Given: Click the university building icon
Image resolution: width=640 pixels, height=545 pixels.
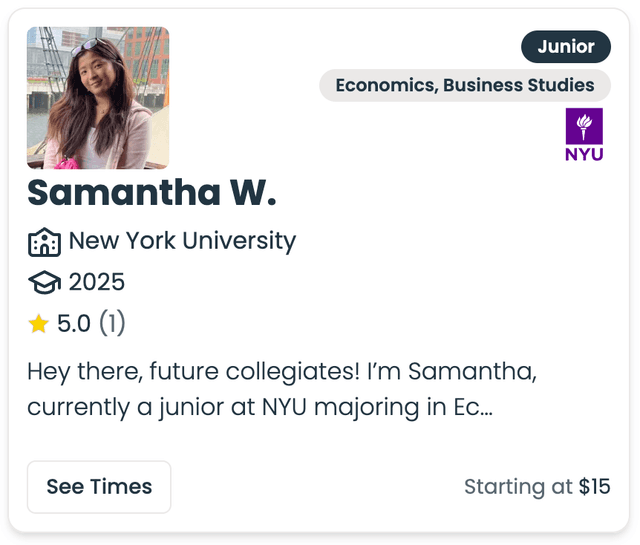Looking at the screenshot, I should pyautogui.click(x=44, y=242).
